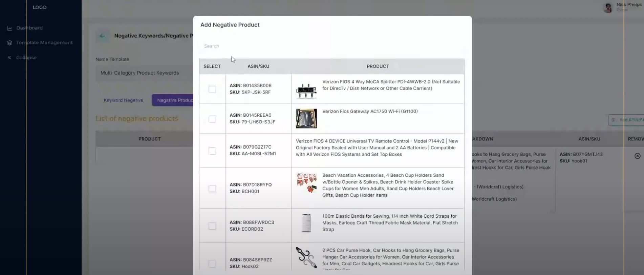
Task: Check the Verizon FIOS MoCA Splitter row
Action: click(x=212, y=89)
